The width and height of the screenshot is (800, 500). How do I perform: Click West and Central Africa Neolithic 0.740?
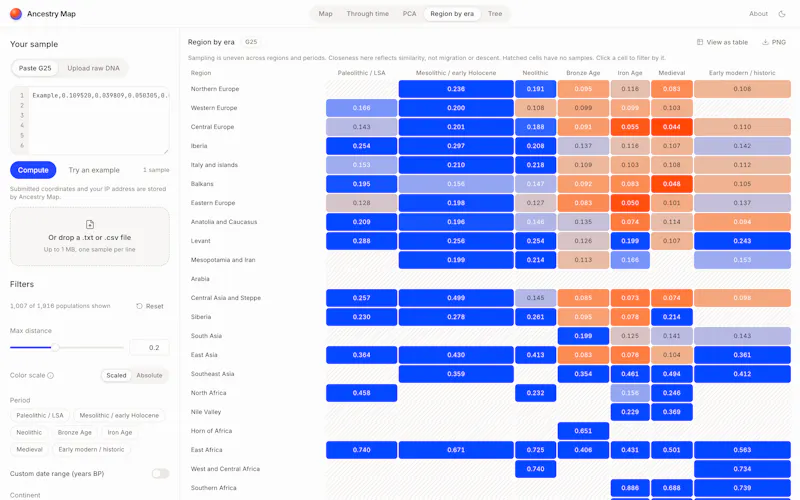pyautogui.click(x=535, y=469)
